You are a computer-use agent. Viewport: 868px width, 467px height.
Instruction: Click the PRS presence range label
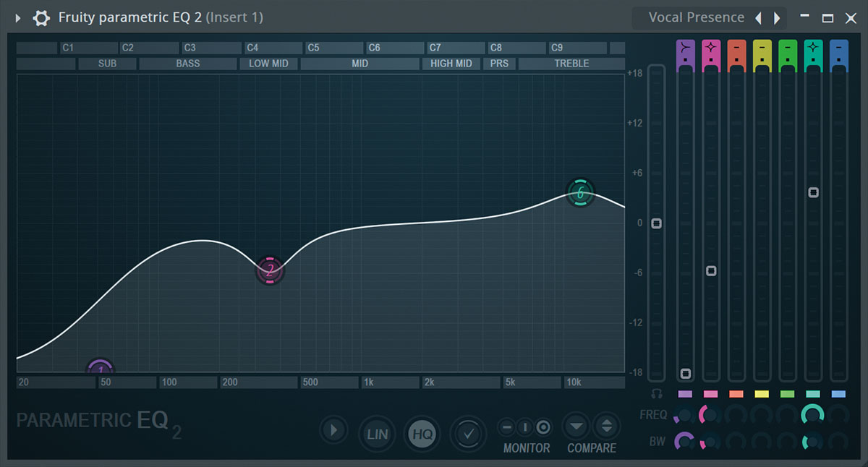(x=499, y=64)
